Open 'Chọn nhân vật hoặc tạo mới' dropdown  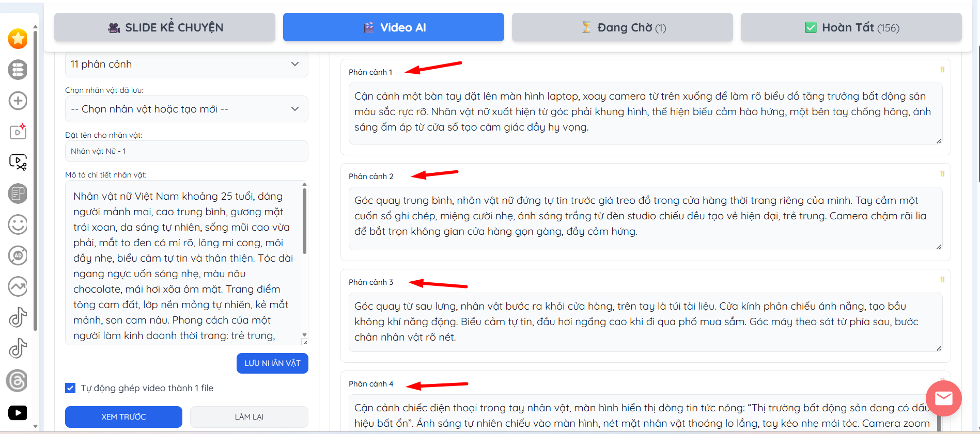[x=186, y=109]
